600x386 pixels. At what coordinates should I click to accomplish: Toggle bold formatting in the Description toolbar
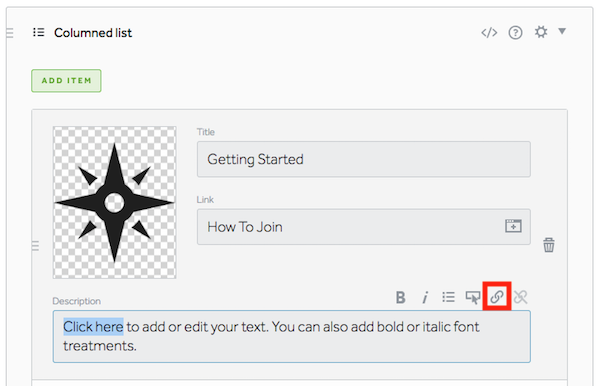400,297
